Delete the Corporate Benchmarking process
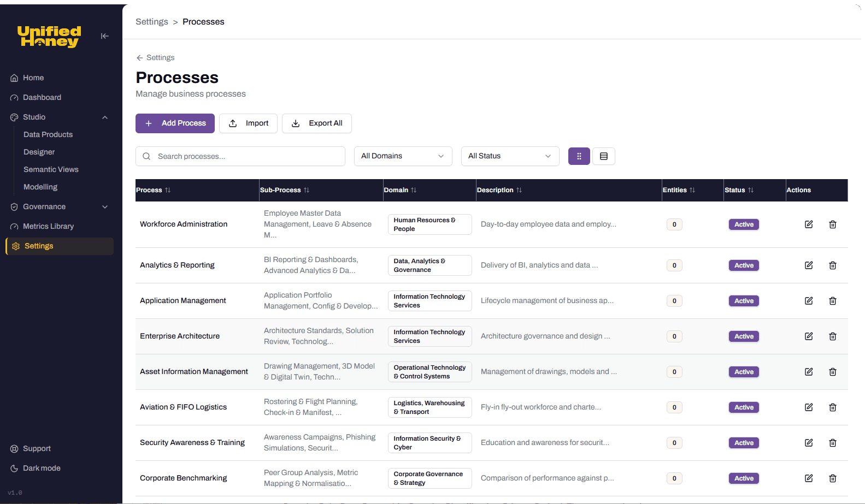 (x=833, y=478)
